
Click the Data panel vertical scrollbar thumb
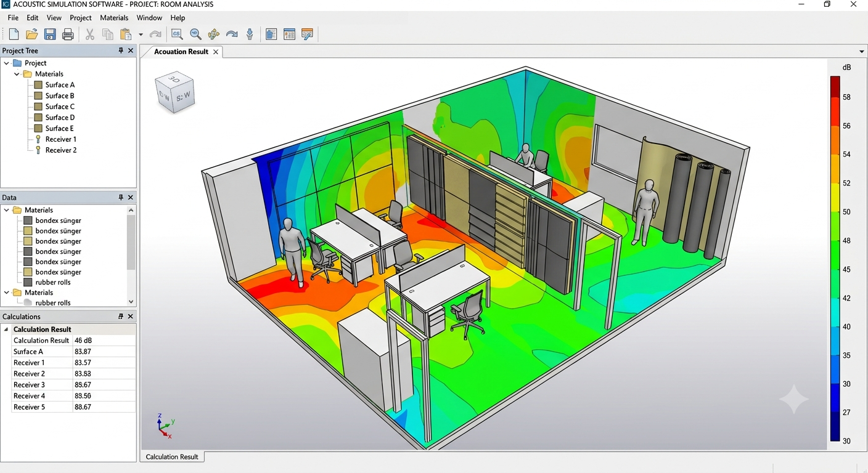coord(131,242)
